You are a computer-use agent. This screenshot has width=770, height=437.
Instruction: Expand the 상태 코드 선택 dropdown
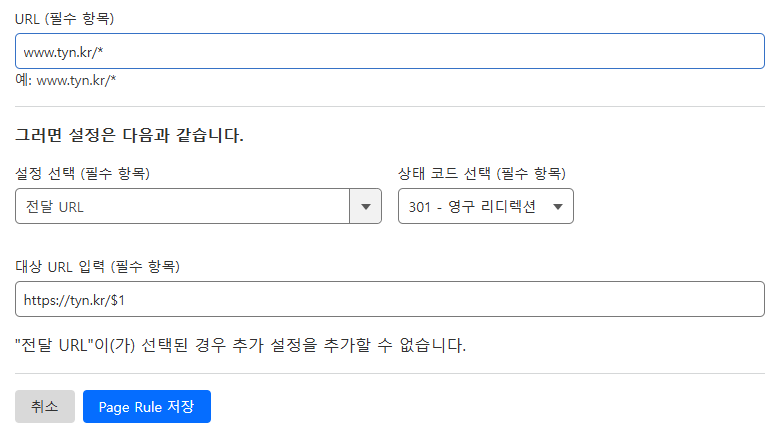486,206
